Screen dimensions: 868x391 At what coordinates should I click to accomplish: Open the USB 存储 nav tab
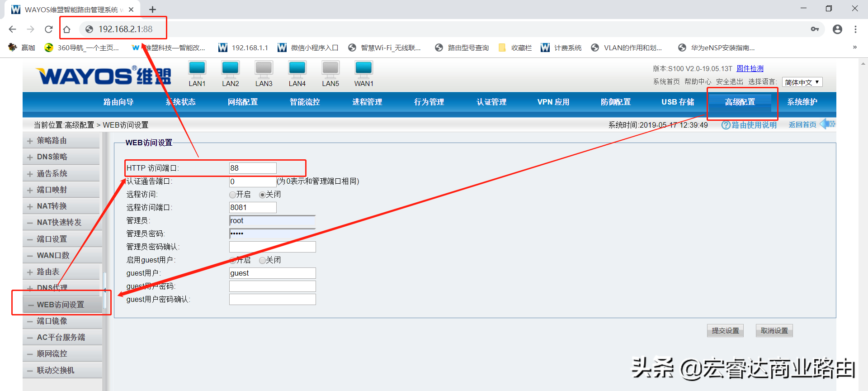click(x=678, y=102)
